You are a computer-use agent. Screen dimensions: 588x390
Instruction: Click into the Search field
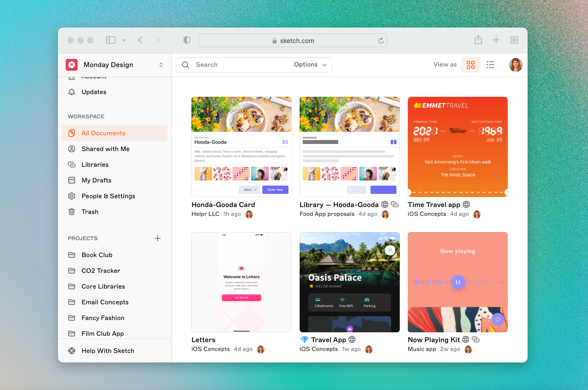point(239,65)
